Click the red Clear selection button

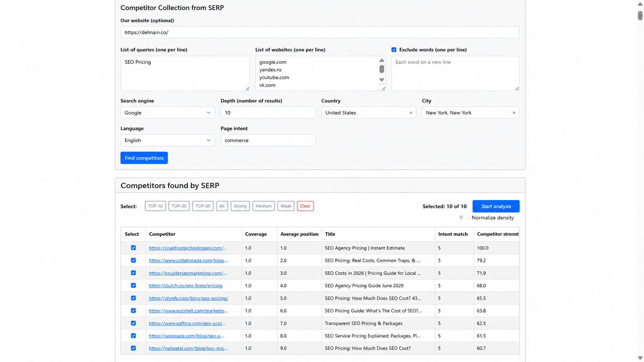click(x=305, y=206)
